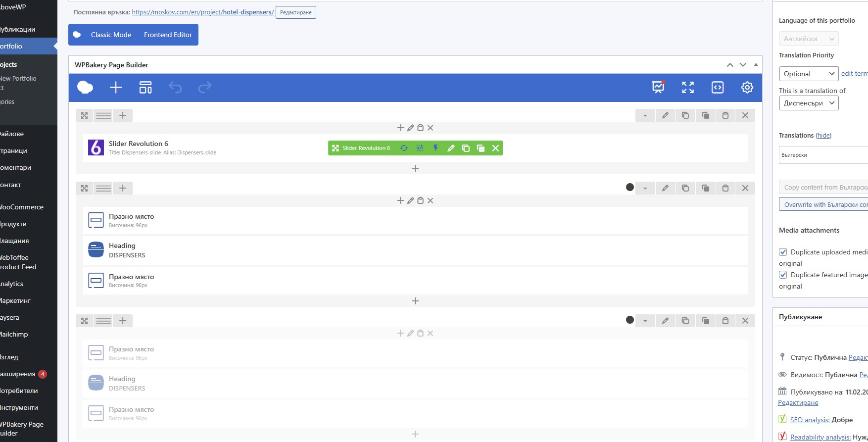Collapse second row via arrow toggle
The width and height of the screenshot is (868, 442).
[645, 188]
